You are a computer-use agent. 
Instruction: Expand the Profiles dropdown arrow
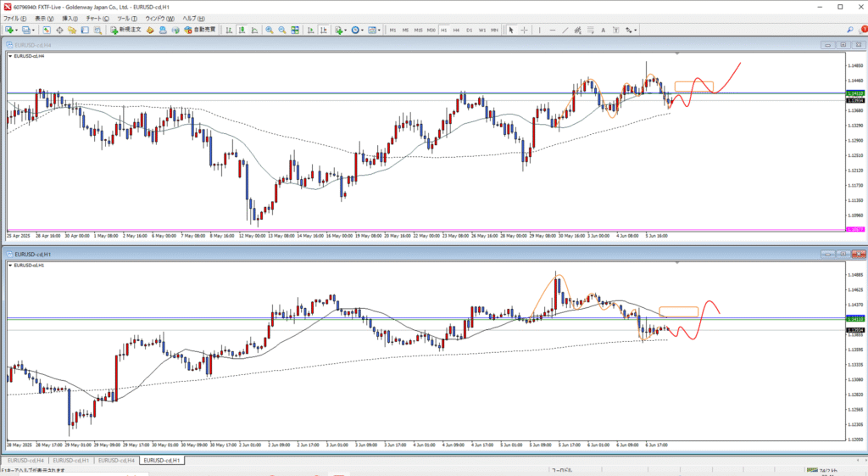tap(33, 30)
